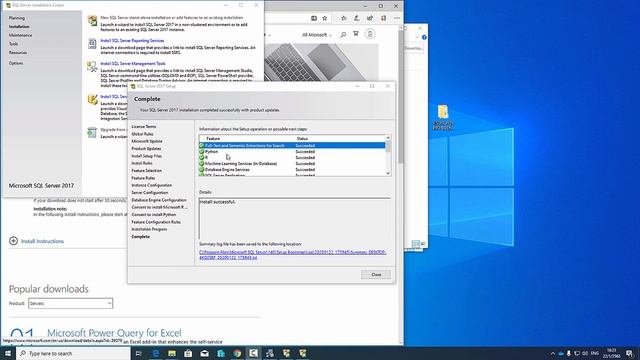Viewport: 640px width, 360px height.
Task: Expand the All Microsoft menu in the browser page
Action: click(x=317, y=35)
